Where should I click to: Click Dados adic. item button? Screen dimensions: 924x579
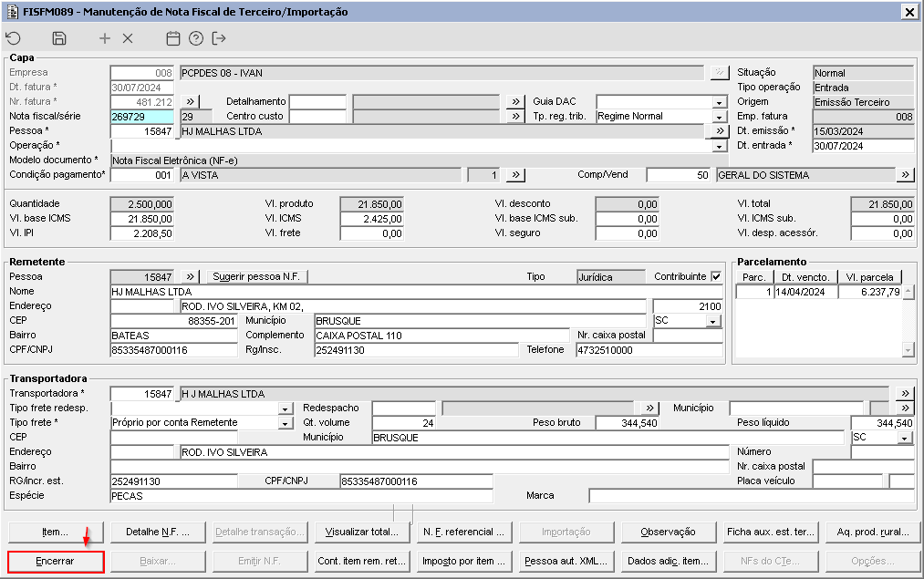pos(669,562)
